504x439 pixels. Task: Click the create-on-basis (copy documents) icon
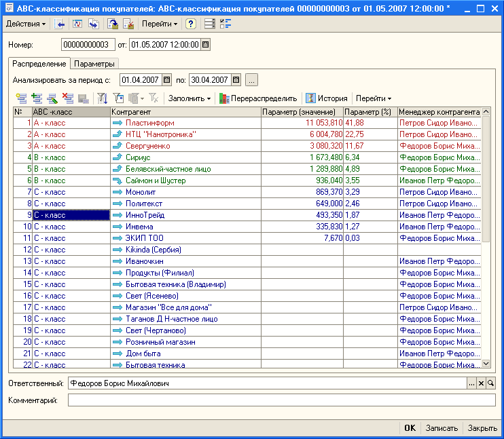94,24
